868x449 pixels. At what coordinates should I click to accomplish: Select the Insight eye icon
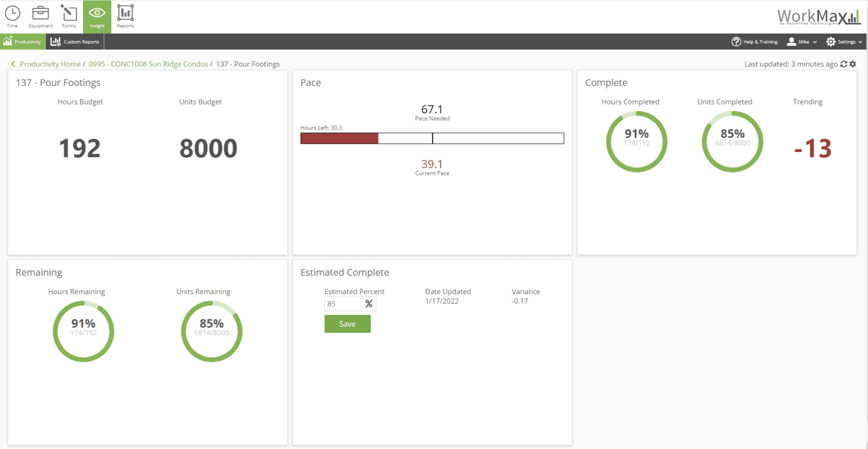[97, 16]
